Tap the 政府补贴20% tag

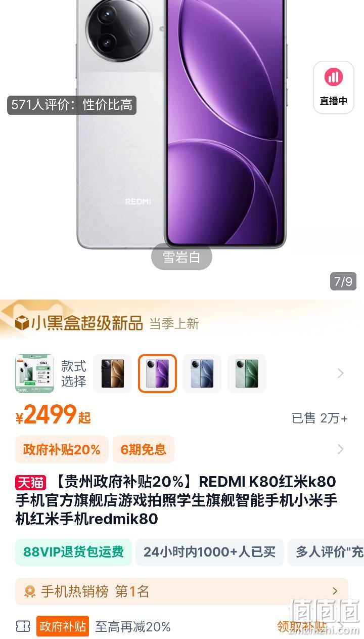click(x=62, y=449)
